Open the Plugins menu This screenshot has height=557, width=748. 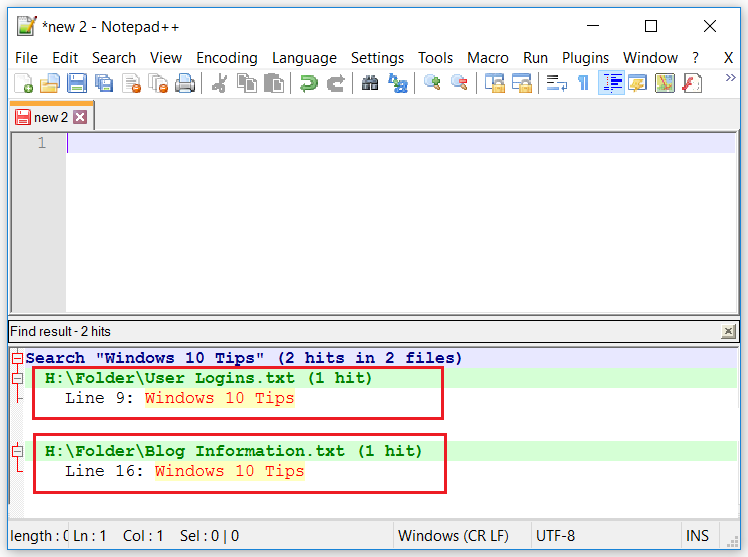point(585,58)
